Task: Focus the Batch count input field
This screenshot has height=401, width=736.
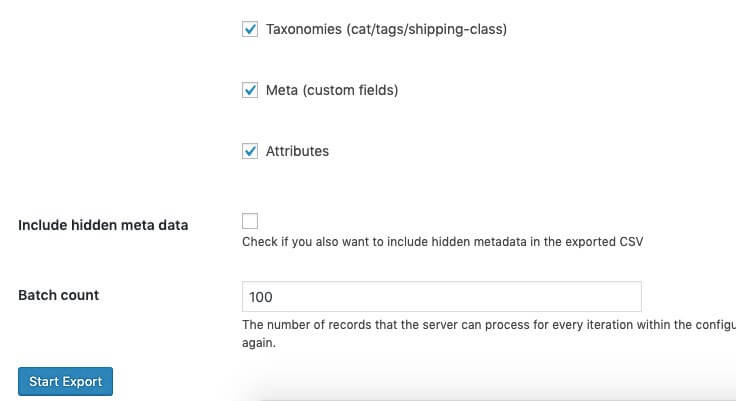Action: 442,297
